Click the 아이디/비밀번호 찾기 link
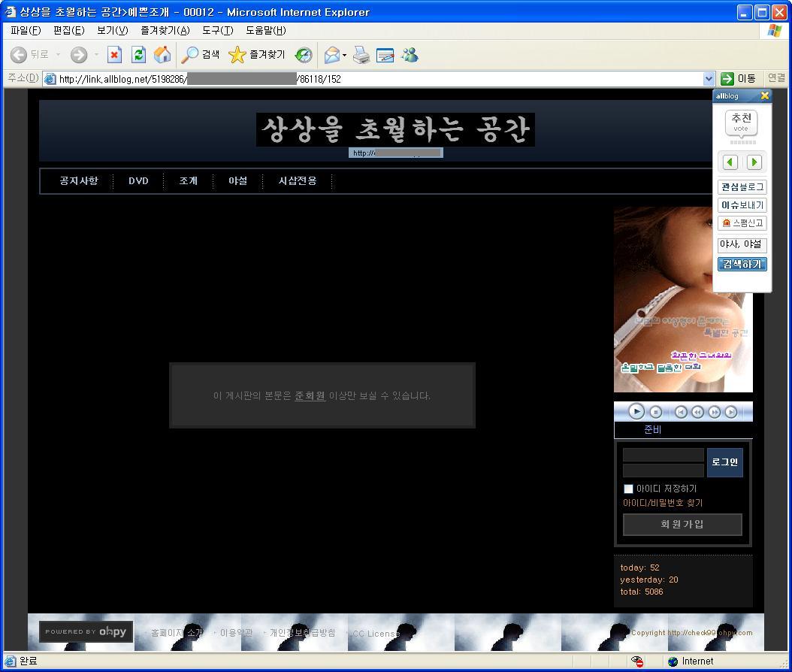 (x=663, y=503)
